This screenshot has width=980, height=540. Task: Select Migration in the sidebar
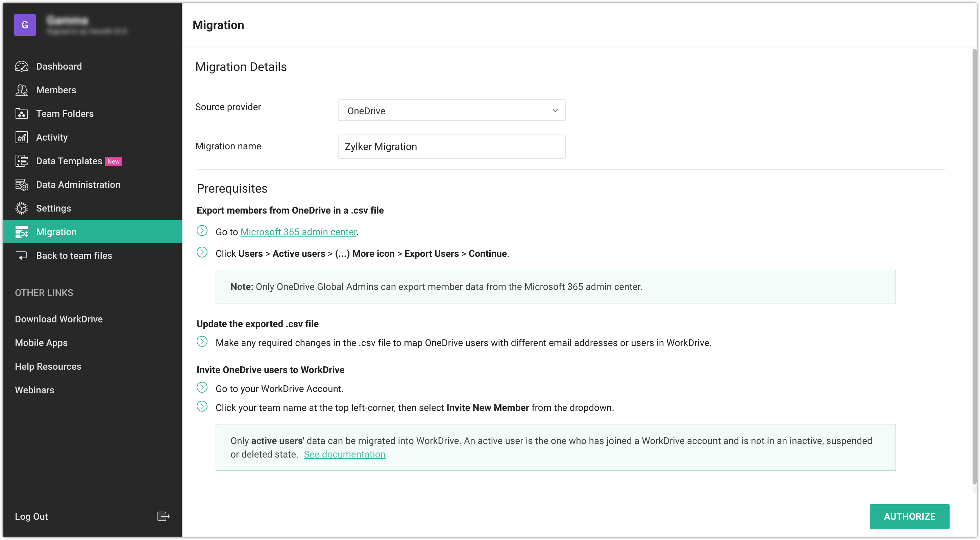point(56,232)
